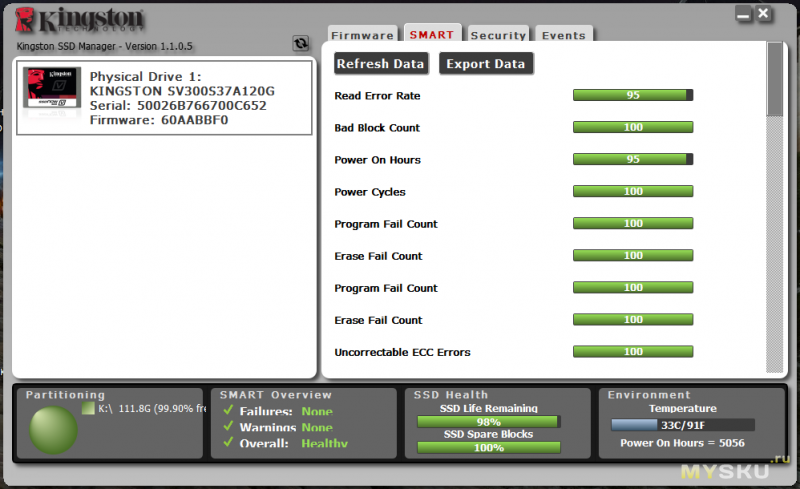Click the SMART list scrollbar thumb
Image resolution: width=800 pixels, height=489 pixels.
(774, 79)
